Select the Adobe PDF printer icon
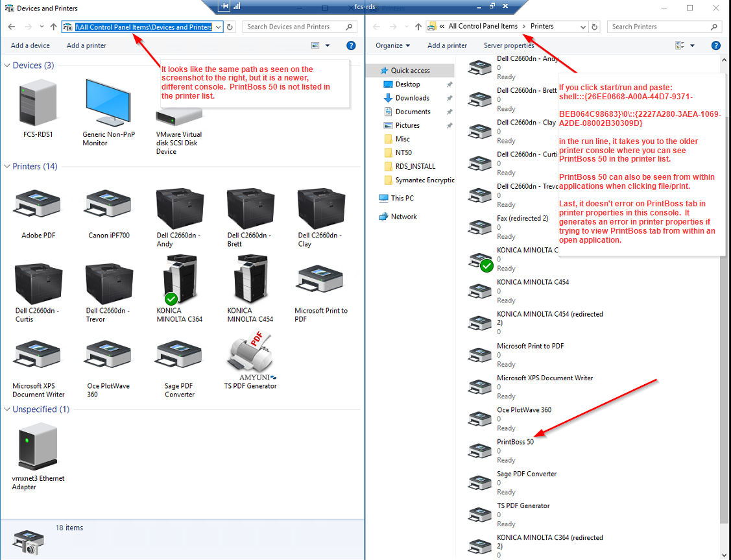The image size is (731, 560). 38,204
